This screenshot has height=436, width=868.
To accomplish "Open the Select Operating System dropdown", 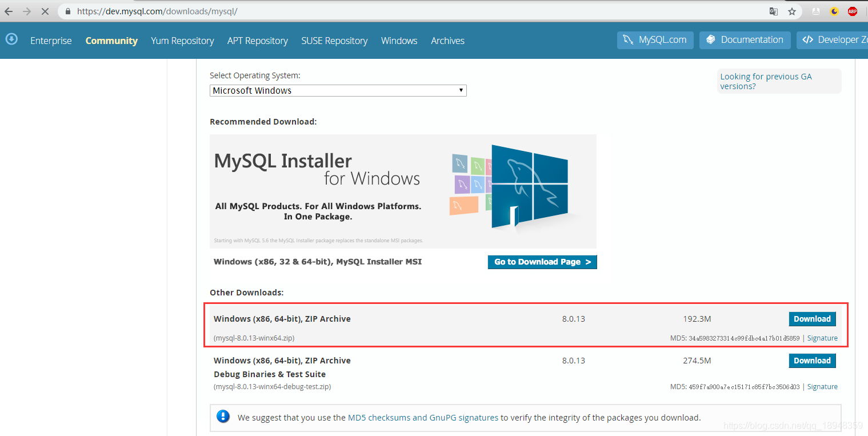I will point(338,90).
